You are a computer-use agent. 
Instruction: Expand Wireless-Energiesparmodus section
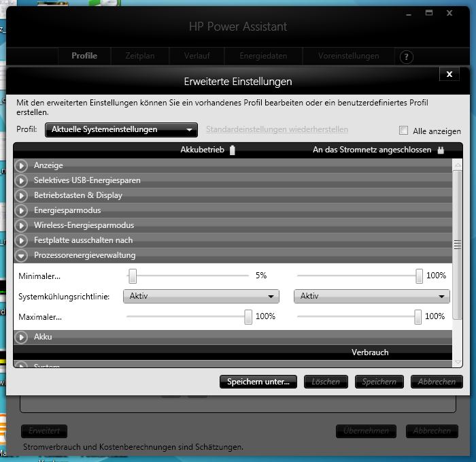pos(21,226)
